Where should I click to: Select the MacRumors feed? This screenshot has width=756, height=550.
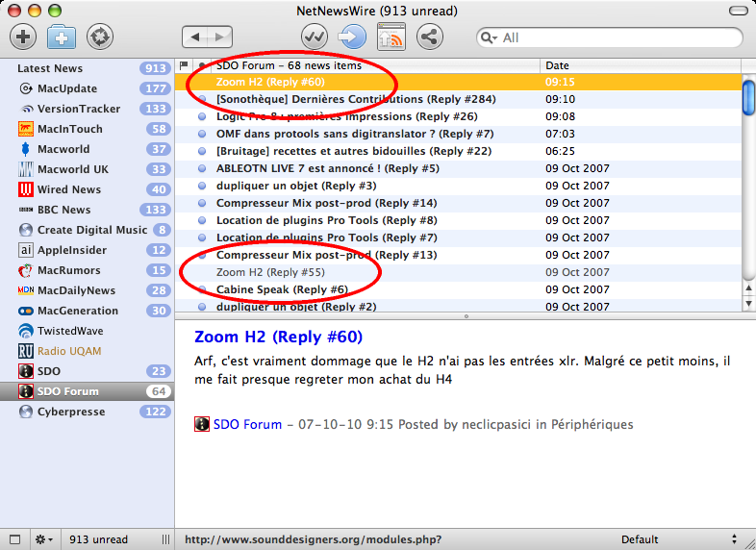tap(87, 270)
